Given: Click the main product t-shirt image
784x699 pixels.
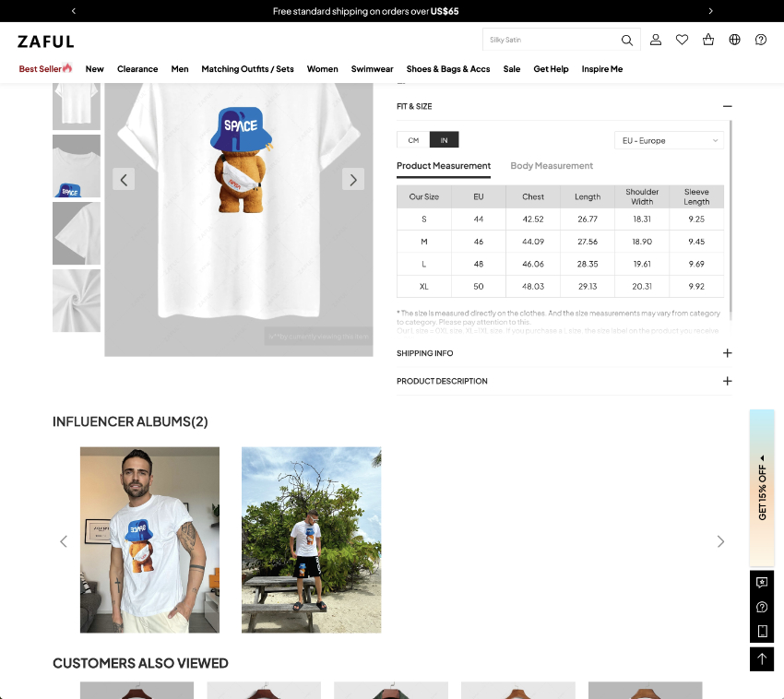Looking at the screenshot, I should (x=239, y=219).
